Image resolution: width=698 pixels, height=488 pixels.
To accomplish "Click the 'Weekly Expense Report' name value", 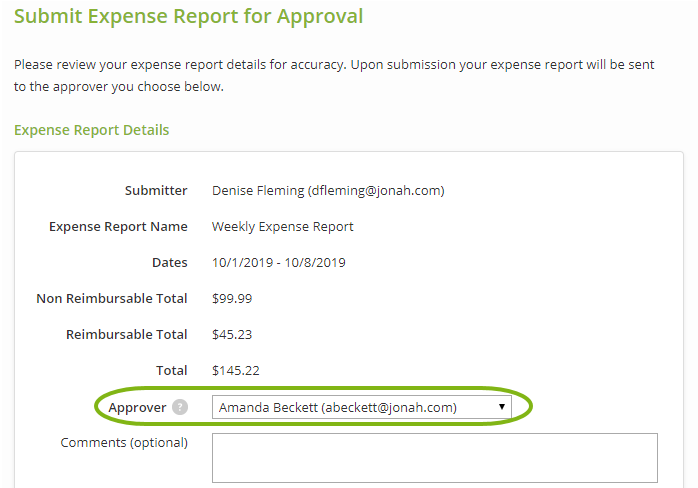I will (x=283, y=227).
